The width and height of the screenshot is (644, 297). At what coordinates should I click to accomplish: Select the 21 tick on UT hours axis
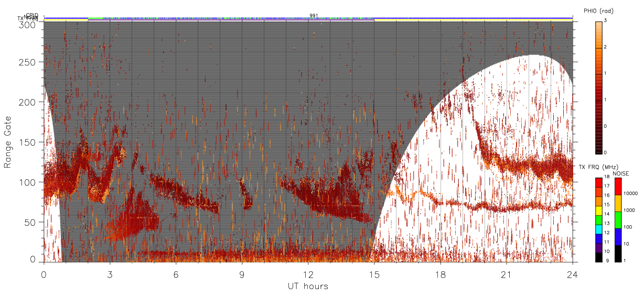pos(507,274)
